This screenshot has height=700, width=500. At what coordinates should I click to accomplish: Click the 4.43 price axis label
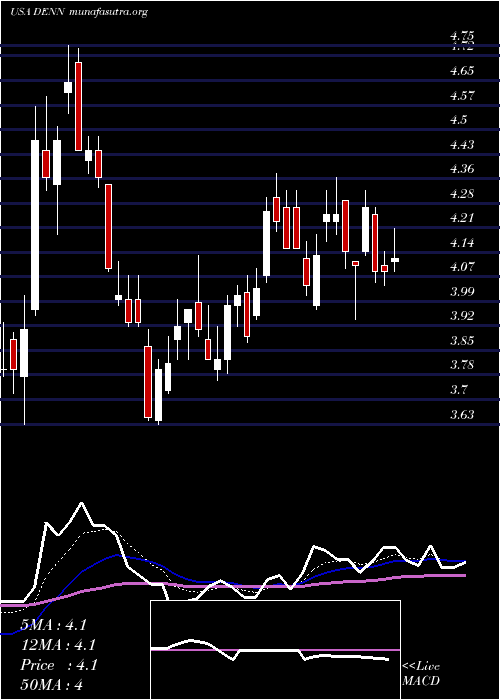pos(462,145)
